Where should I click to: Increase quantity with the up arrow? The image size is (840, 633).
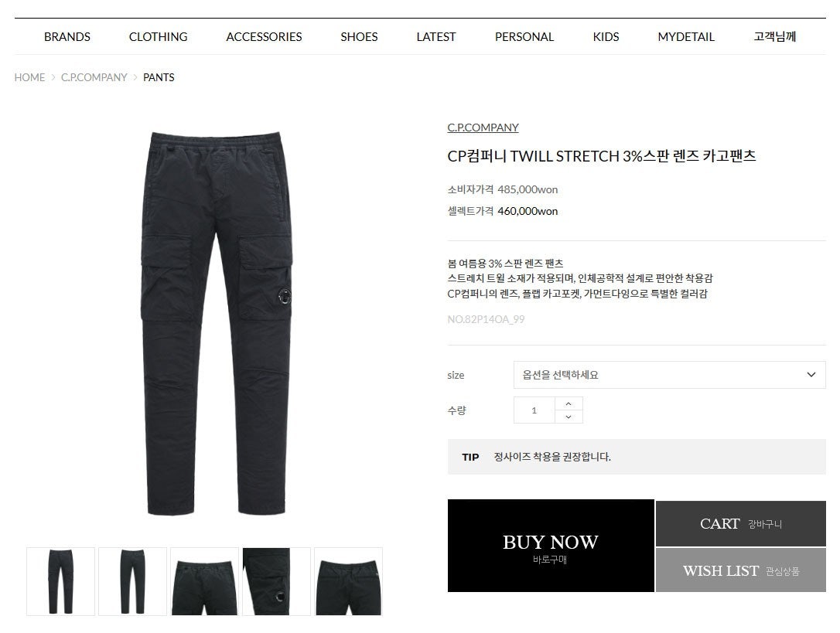coord(569,403)
